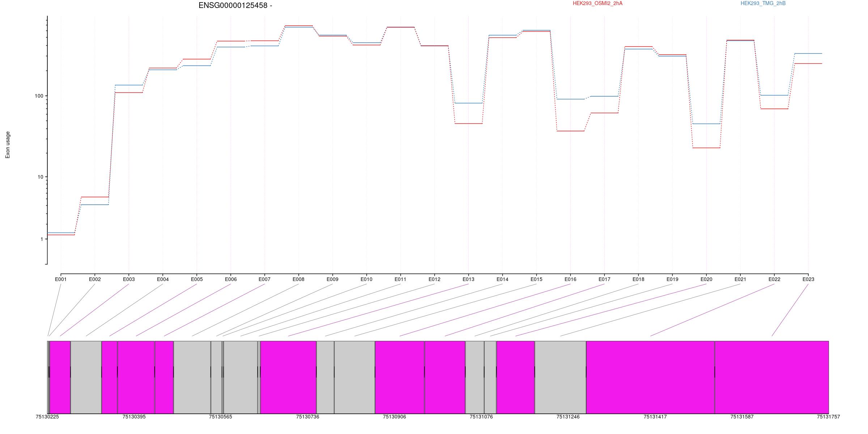
Task: Click exon label E017
Action: click(604, 279)
